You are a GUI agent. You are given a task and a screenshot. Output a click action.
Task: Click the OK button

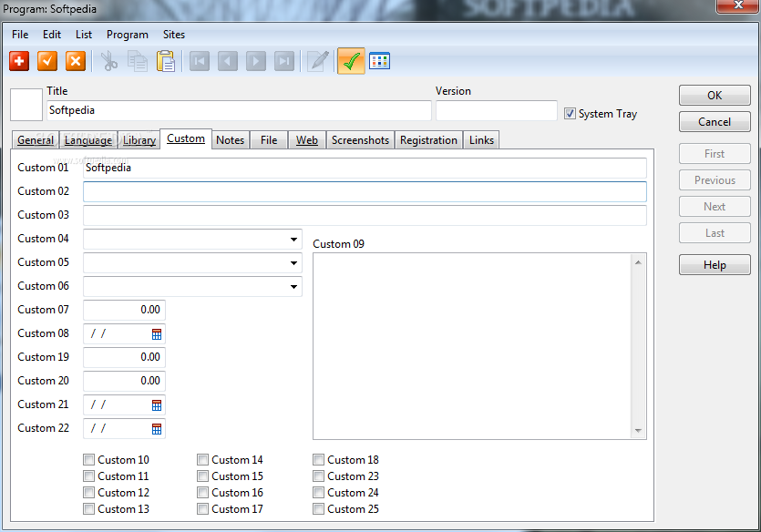point(715,96)
